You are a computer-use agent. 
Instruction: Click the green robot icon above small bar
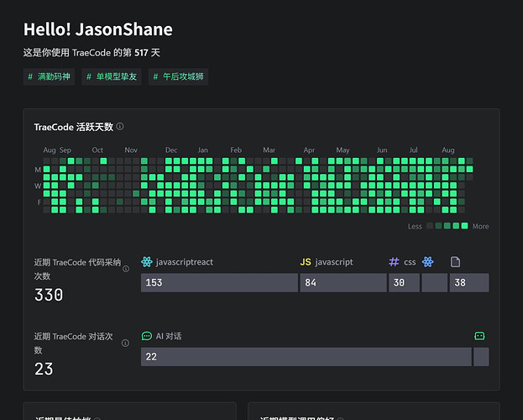pyautogui.click(x=479, y=335)
